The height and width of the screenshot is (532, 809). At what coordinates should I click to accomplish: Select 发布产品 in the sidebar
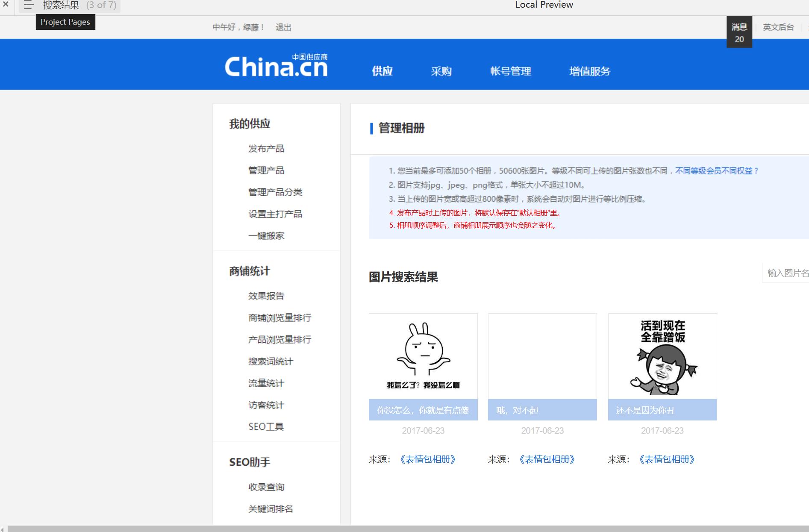266,149
